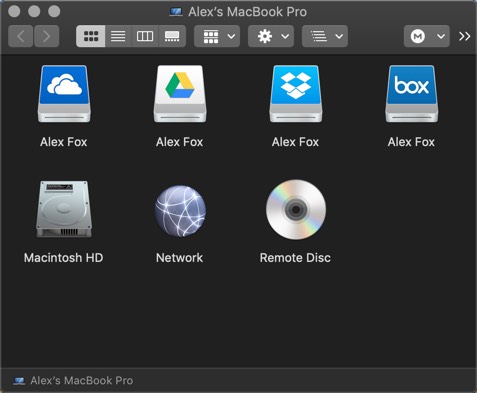Image resolution: width=477 pixels, height=393 pixels.
Task: Switch to column view
Action: tap(145, 36)
